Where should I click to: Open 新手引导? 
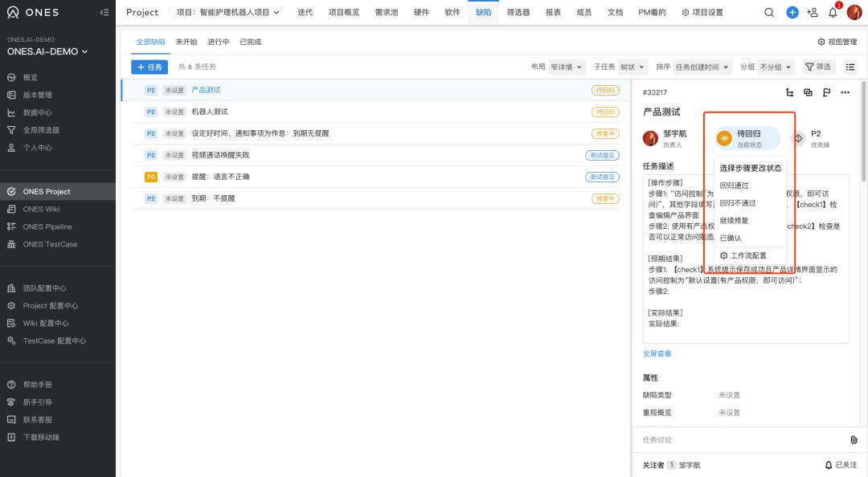point(37,402)
